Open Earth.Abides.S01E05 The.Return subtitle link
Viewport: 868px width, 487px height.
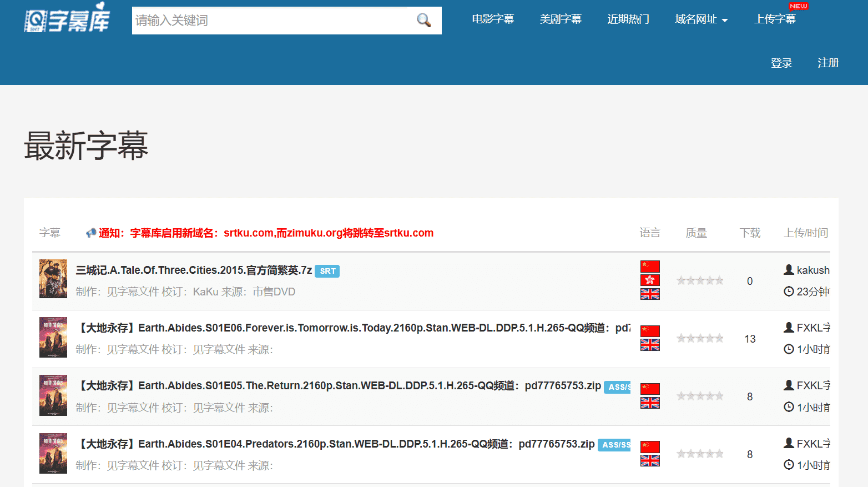pyautogui.click(x=339, y=386)
